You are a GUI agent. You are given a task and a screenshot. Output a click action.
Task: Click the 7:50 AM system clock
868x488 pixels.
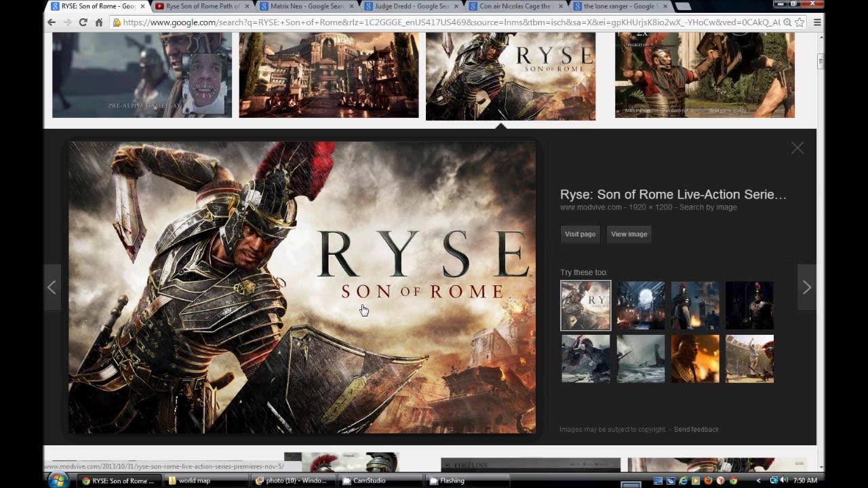click(x=805, y=481)
